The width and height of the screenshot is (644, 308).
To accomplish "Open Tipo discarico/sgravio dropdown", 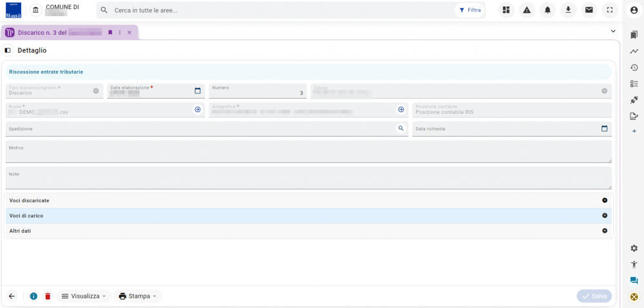I will click(96, 91).
